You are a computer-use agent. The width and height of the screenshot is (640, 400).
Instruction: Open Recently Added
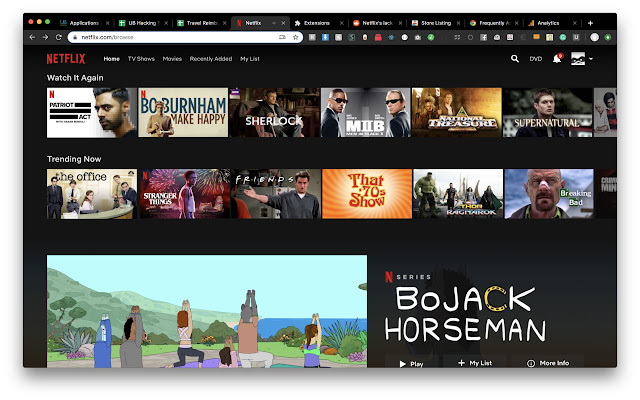tap(211, 59)
